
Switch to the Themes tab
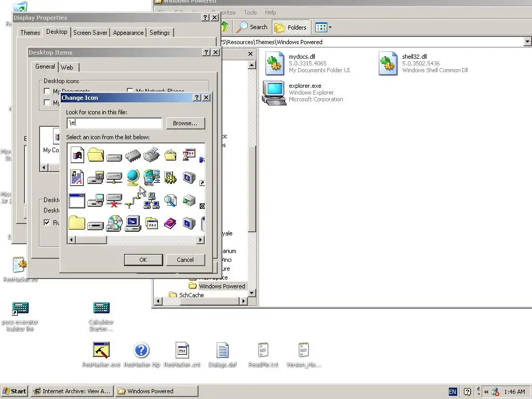click(30, 33)
